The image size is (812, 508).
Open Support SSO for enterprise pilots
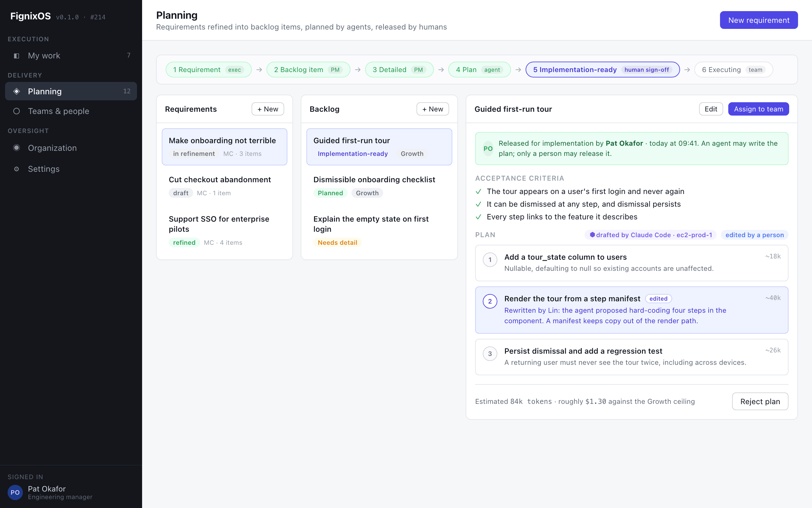click(225, 231)
